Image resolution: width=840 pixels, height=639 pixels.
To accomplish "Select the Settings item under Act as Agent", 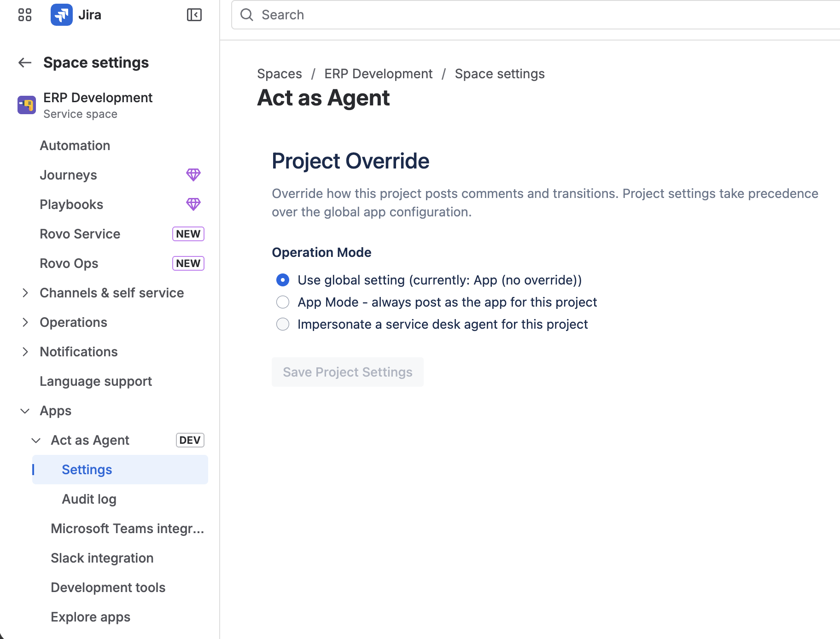I will [120, 470].
